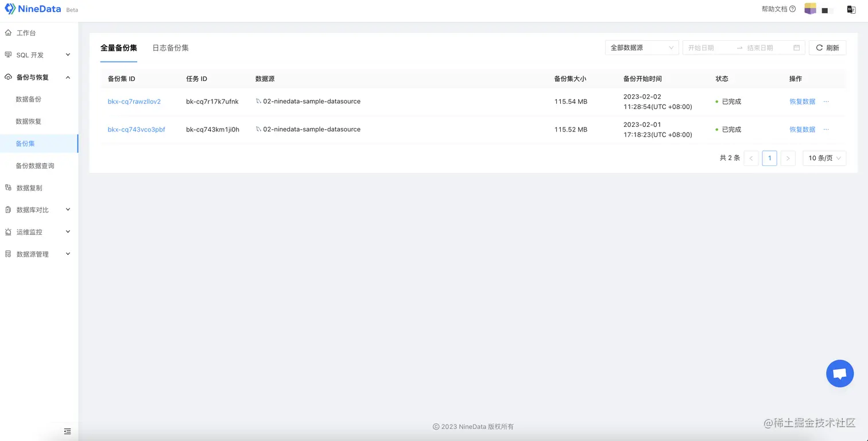Open backup set bkx-cq743vco3pbf link
Screen dimensions: 868x441
tap(137, 130)
